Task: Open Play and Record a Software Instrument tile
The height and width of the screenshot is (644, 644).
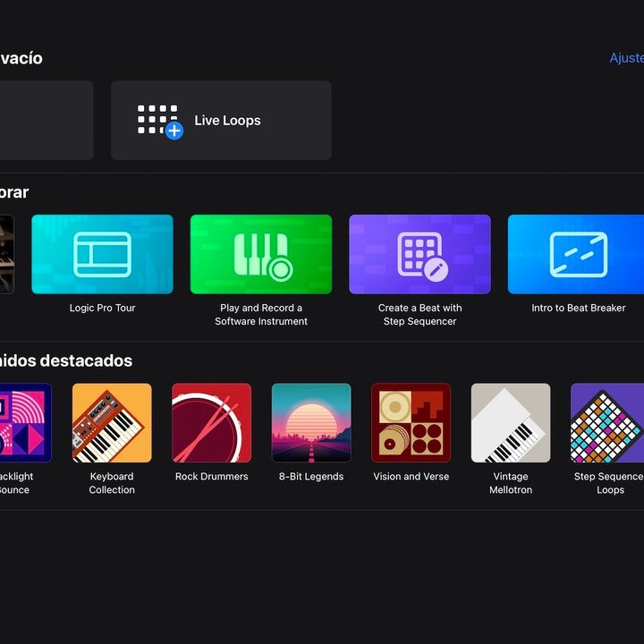Action: [261, 254]
